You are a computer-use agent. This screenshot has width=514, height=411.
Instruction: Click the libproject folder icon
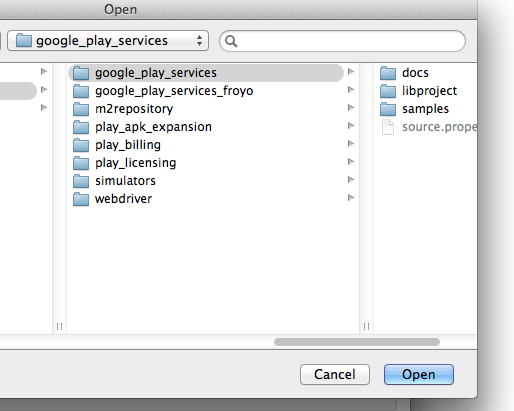[388, 91]
